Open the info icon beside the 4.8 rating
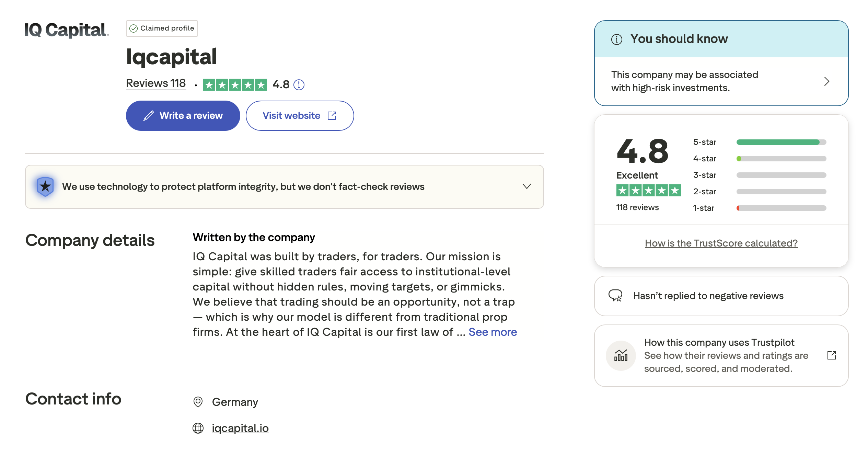 pos(299,85)
